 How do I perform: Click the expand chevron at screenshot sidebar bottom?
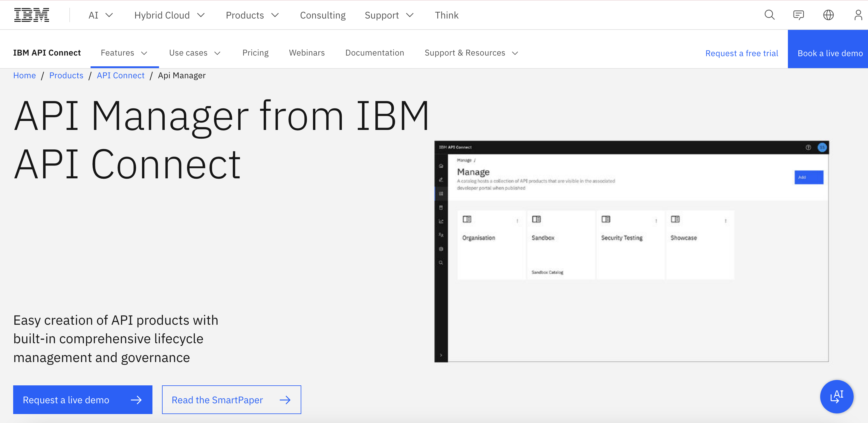click(441, 355)
